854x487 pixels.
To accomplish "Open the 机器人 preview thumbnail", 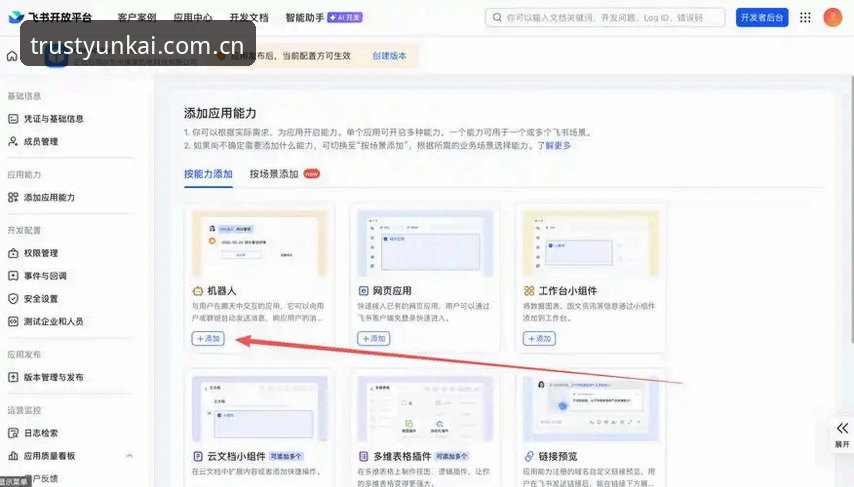I will point(259,244).
